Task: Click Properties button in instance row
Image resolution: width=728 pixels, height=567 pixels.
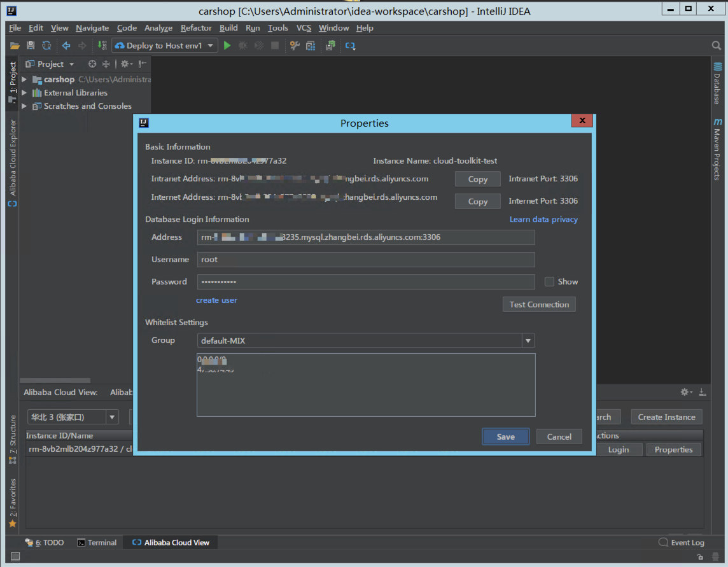Action: click(x=673, y=449)
